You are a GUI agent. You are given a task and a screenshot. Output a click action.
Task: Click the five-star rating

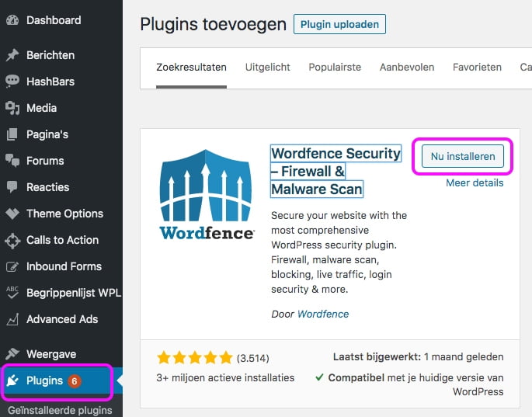pos(195,358)
